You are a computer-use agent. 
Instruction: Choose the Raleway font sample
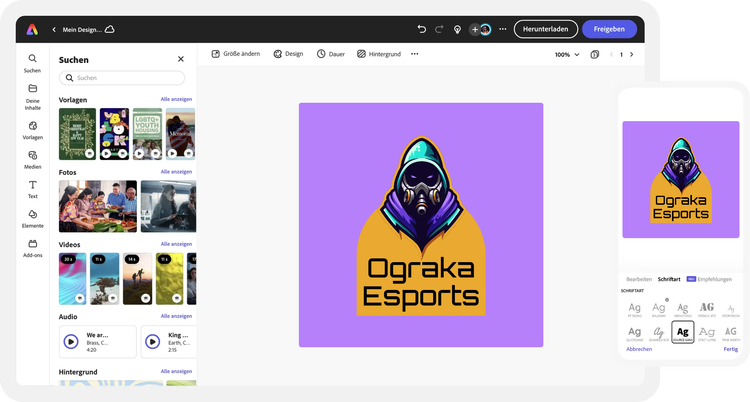pyautogui.click(x=659, y=309)
